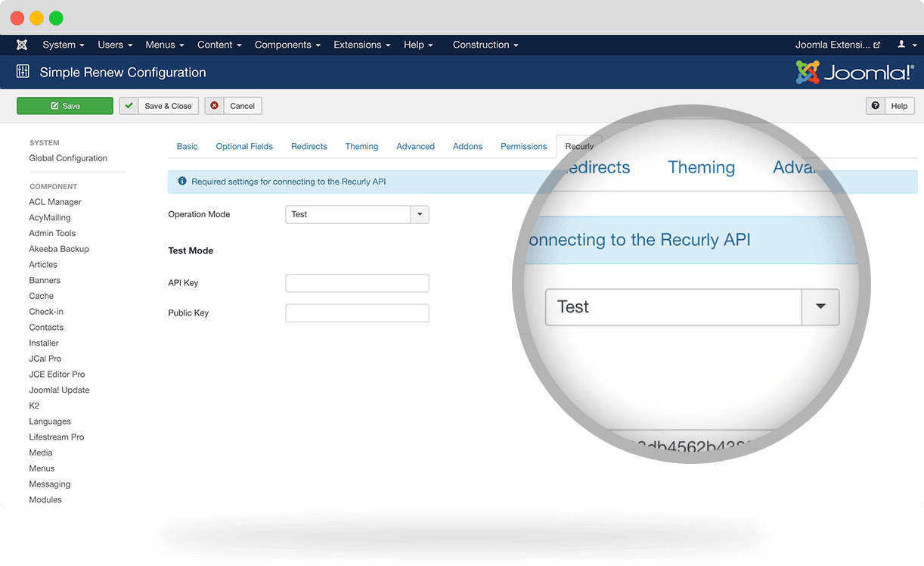Open the Construction menu
The image size is (924, 566).
pos(485,45)
